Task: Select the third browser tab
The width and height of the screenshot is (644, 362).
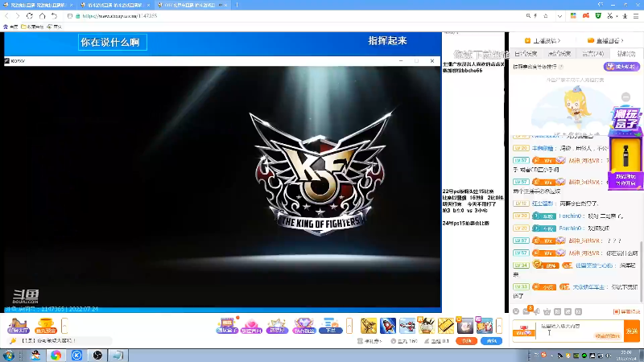Action: coord(192,5)
